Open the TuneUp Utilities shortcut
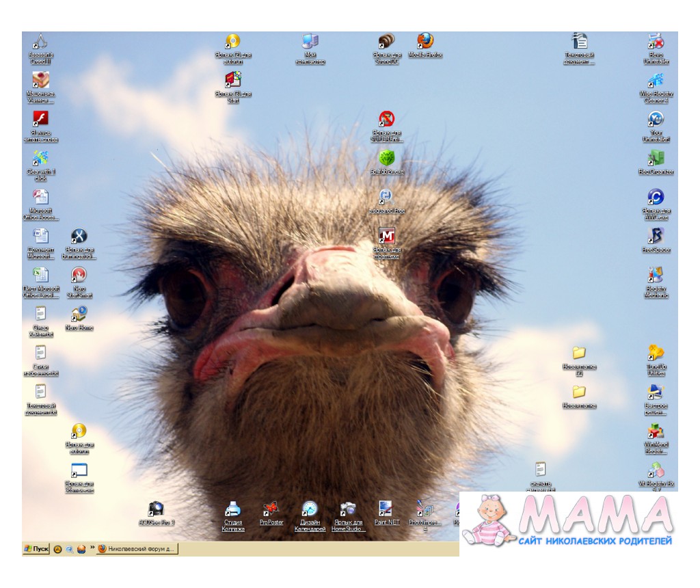 [x=656, y=353]
